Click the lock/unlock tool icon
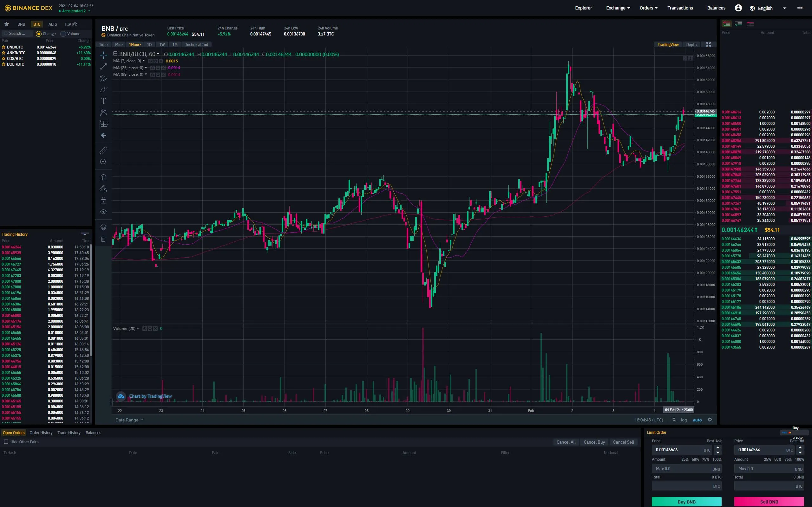The width and height of the screenshot is (812, 507). point(103,200)
